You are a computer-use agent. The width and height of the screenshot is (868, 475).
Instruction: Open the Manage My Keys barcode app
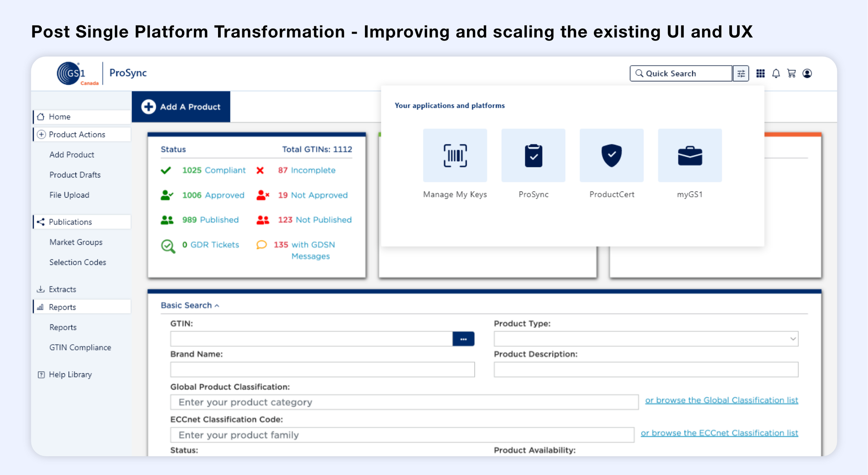tap(455, 155)
